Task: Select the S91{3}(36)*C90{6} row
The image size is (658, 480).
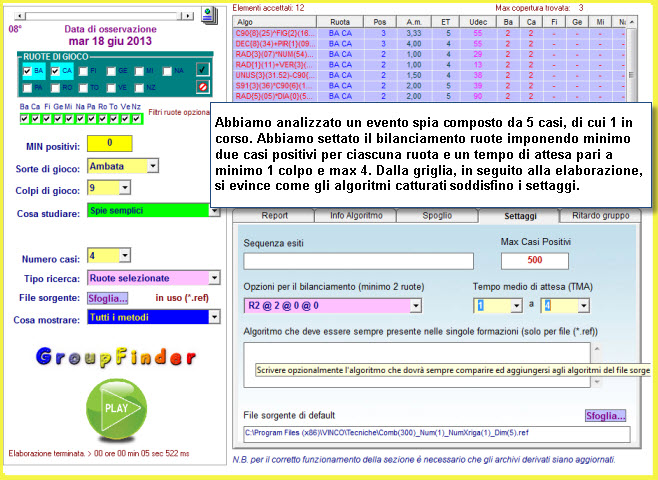Action: pos(430,86)
